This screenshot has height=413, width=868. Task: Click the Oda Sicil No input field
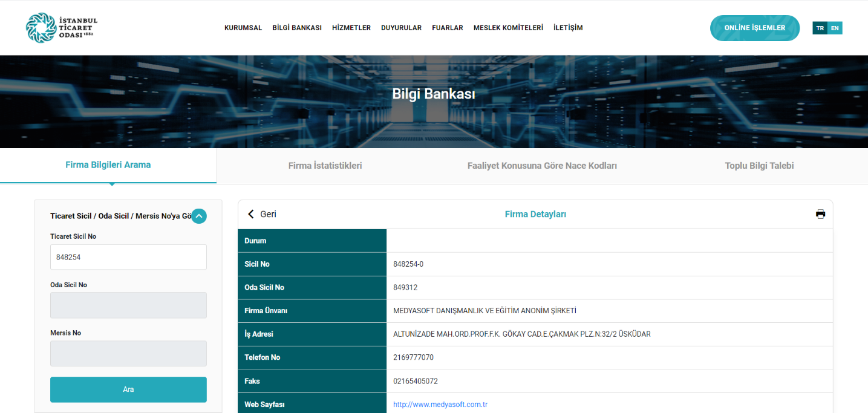pyautogui.click(x=128, y=305)
